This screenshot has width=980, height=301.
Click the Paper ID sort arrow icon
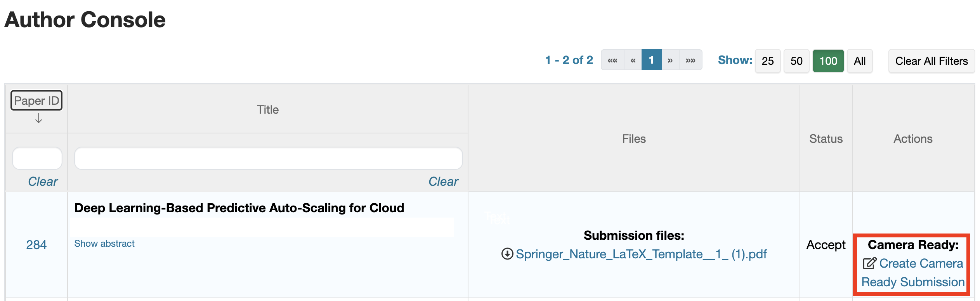38,118
